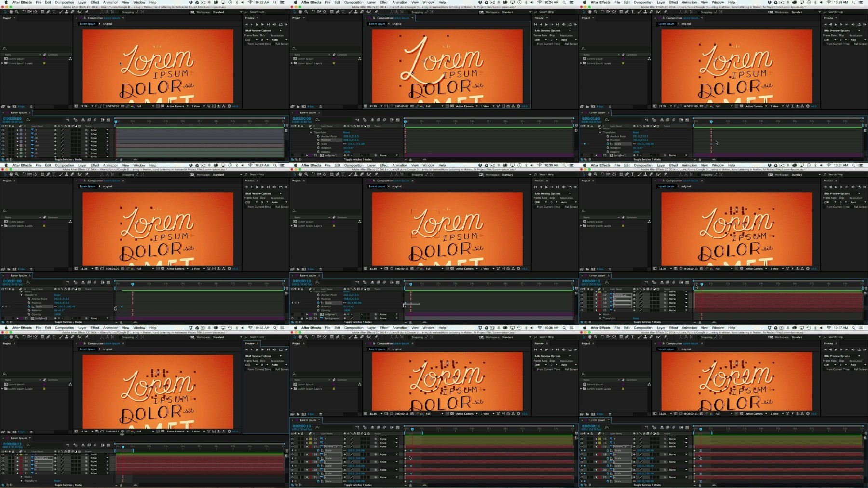Image resolution: width=868 pixels, height=488 pixels.
Task: Click the trash icon in the 10:22 AM Project panel
Action: (x=31, y=107)
